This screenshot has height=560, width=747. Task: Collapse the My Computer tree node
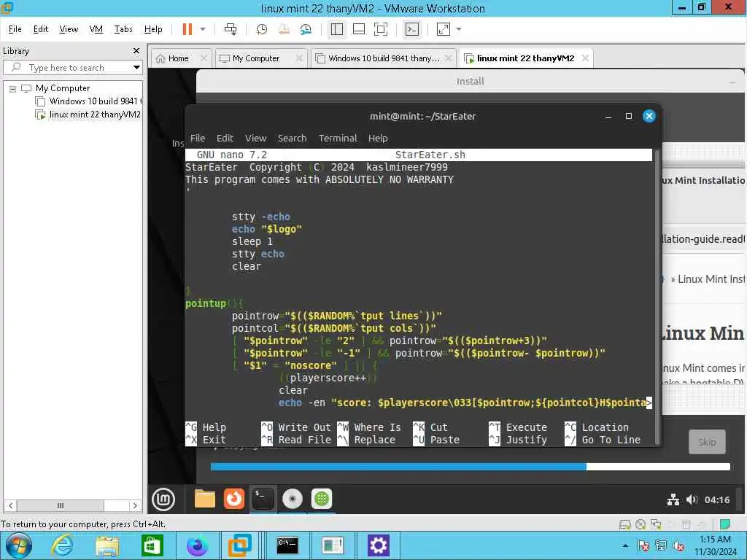[x=13, y=88]
